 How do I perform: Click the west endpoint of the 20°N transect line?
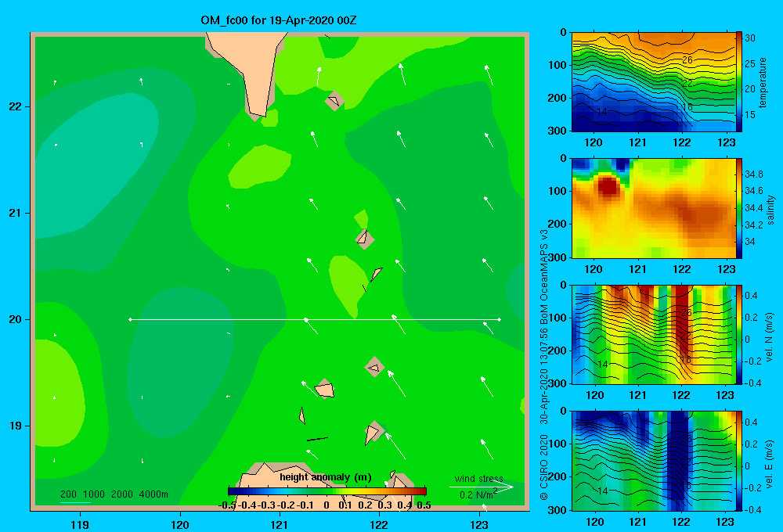[x=130, y=319]
